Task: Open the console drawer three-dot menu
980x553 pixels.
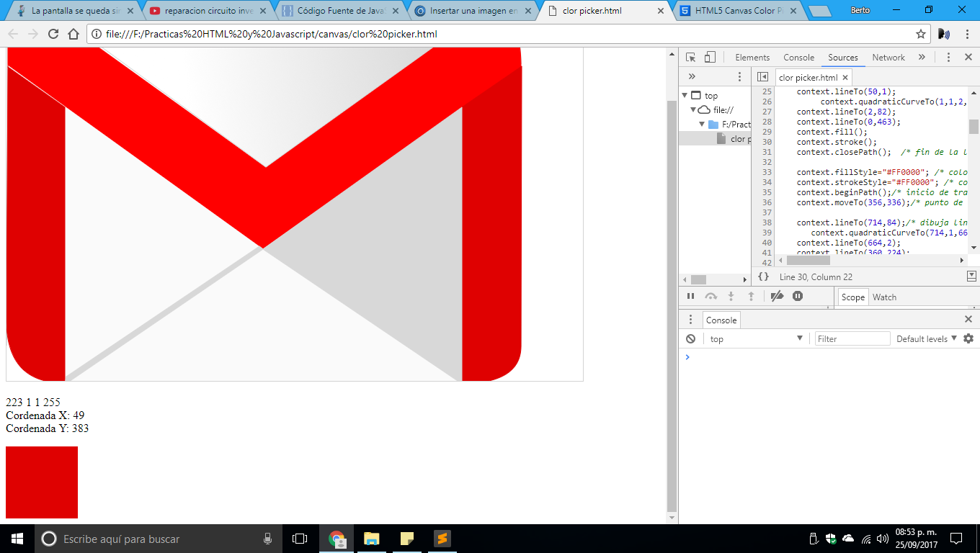Action: 690,320
